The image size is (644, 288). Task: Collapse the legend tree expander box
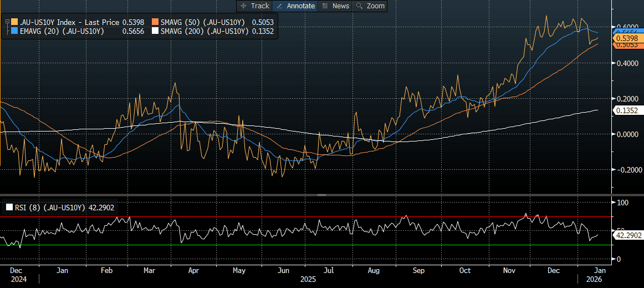click(x=6, y=22)
